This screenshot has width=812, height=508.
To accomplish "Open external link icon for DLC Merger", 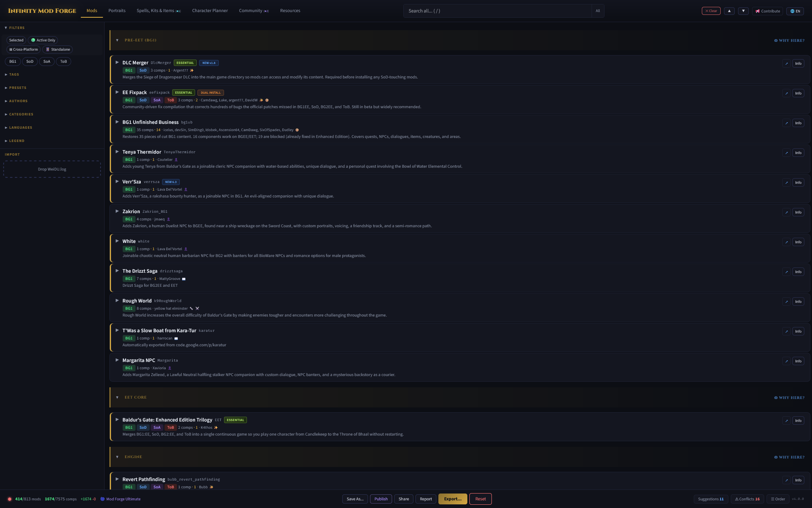I will click(786, 64).
